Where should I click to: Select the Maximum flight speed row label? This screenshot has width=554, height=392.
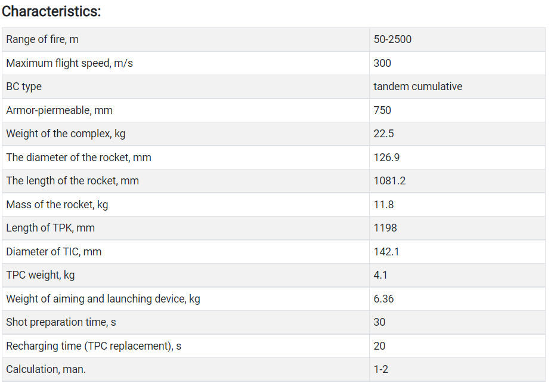tap(69, 63)
